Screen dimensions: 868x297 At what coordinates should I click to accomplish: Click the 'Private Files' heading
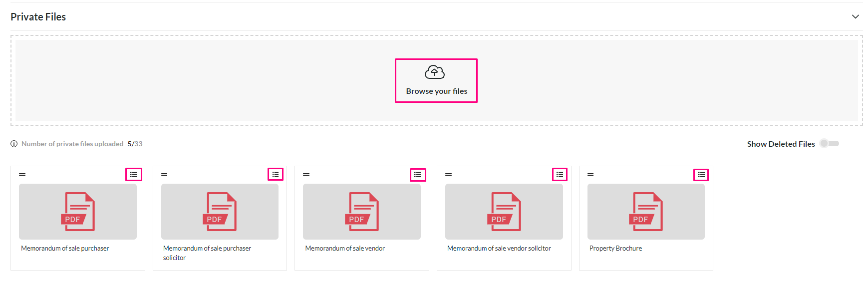click(x=38, y=17)
